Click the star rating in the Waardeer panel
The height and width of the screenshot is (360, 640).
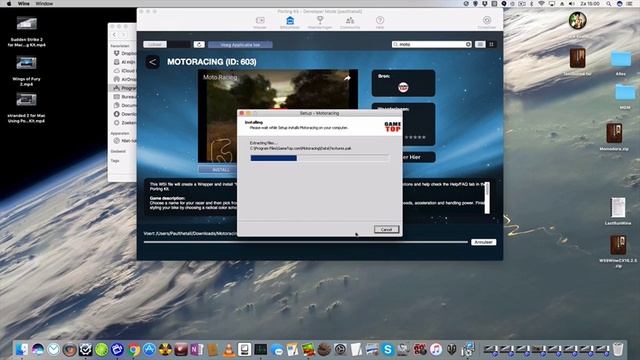[415, 137]
